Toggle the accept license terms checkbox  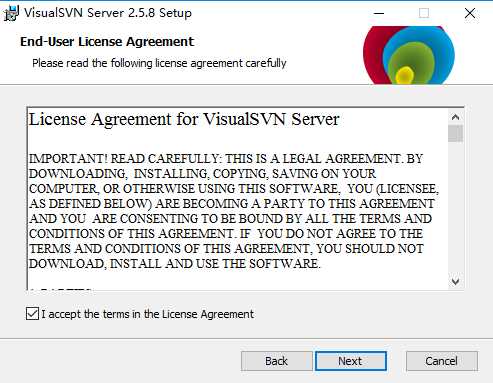pos(32,314)
